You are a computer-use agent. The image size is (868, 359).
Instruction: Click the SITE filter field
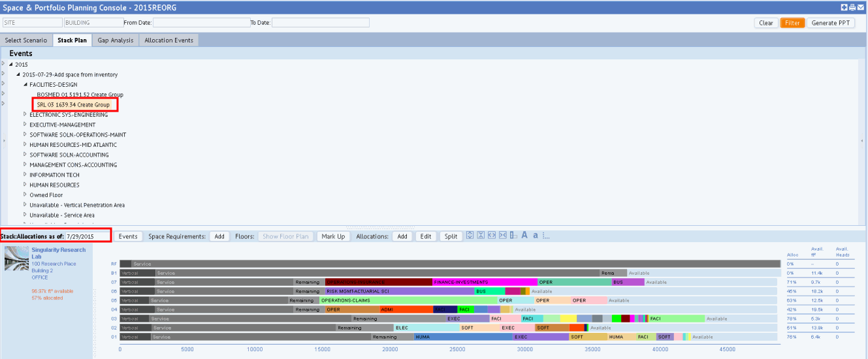31,22
